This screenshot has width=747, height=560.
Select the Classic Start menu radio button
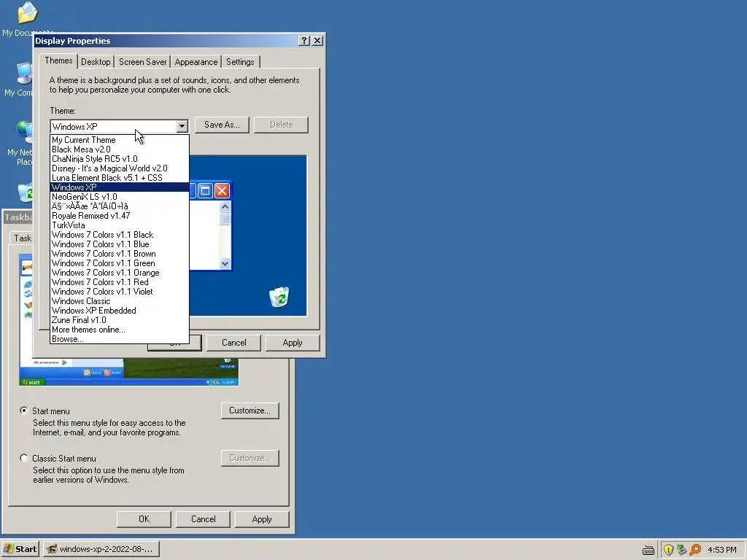24,458
